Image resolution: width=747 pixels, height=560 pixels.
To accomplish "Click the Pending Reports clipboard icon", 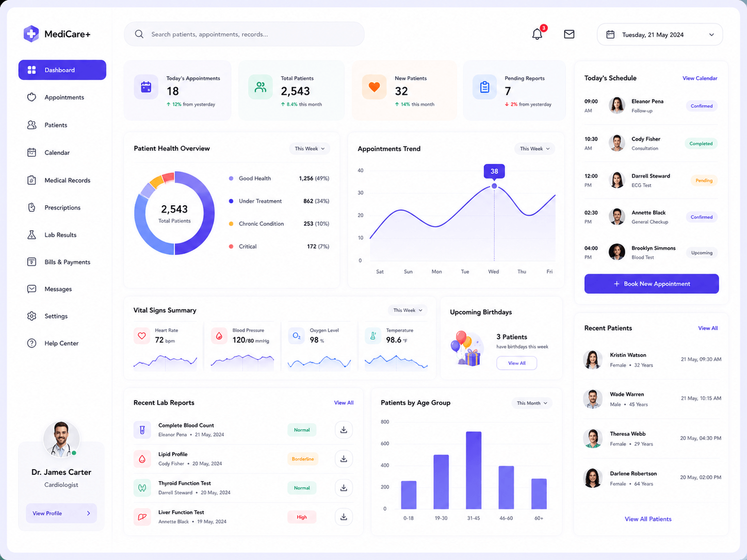I will 484,87.
